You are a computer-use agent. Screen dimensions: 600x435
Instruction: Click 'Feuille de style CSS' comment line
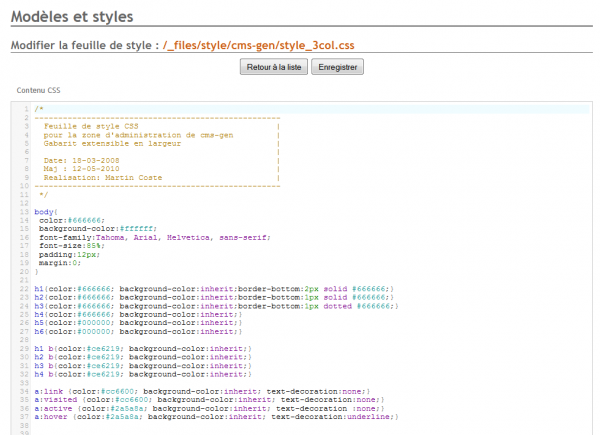pyautogui.click(x=91, y=126)
